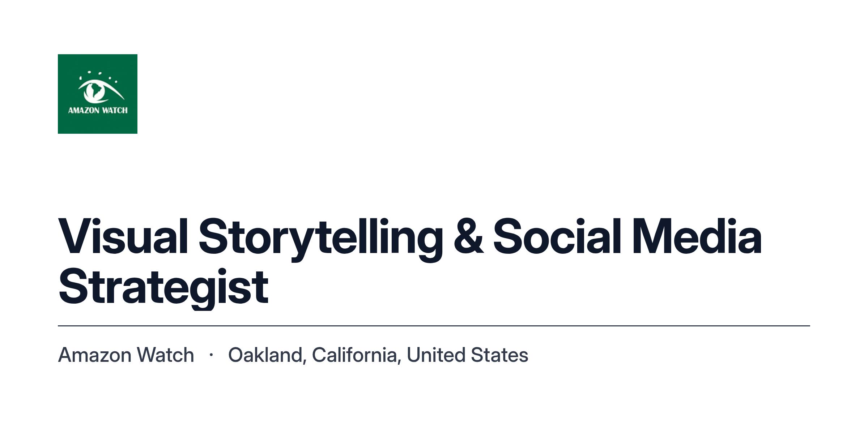Screen dimensions: 868x424
Task: Click the AMAZON WATCH text inside logo
Action: [98, 110]
